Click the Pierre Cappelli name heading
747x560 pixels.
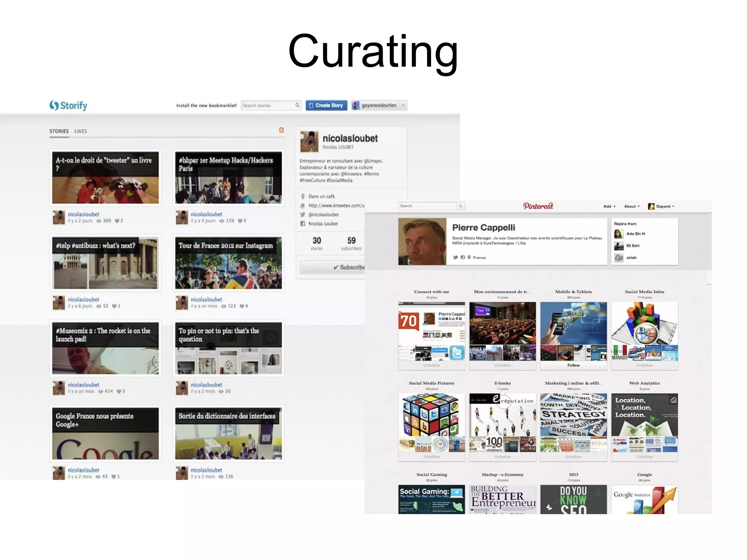[x=484, y=227]
